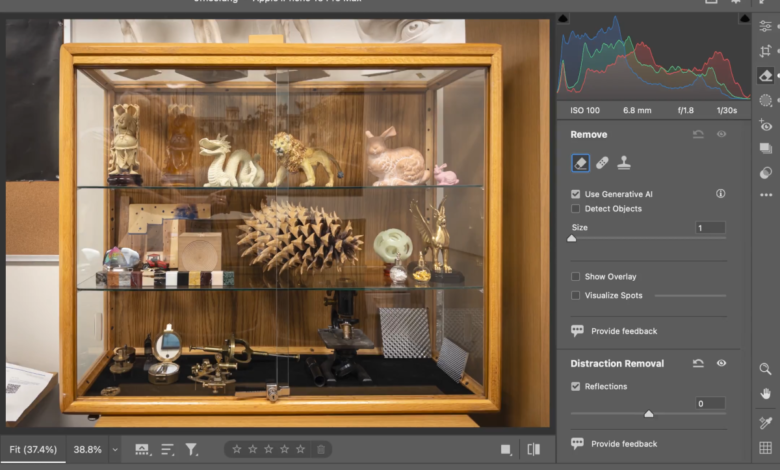Choose the Heal bandage tool

602,162
